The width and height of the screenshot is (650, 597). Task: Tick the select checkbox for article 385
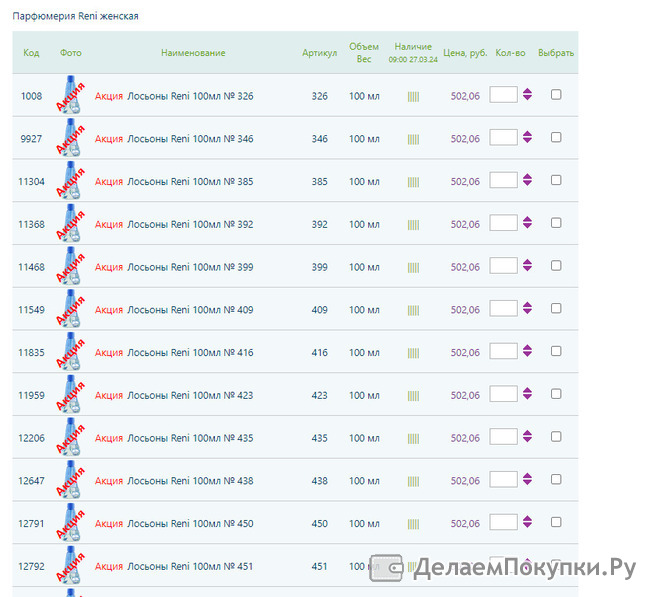point(556,180)
